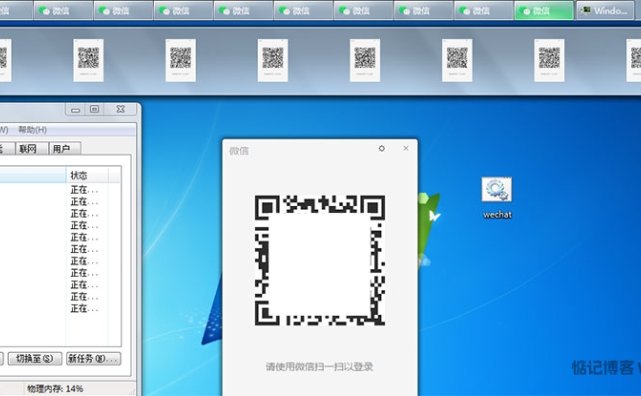Screen dimensions: 641x396
Task: Minimize the Task Manager window
Action: tap(75, 110)
